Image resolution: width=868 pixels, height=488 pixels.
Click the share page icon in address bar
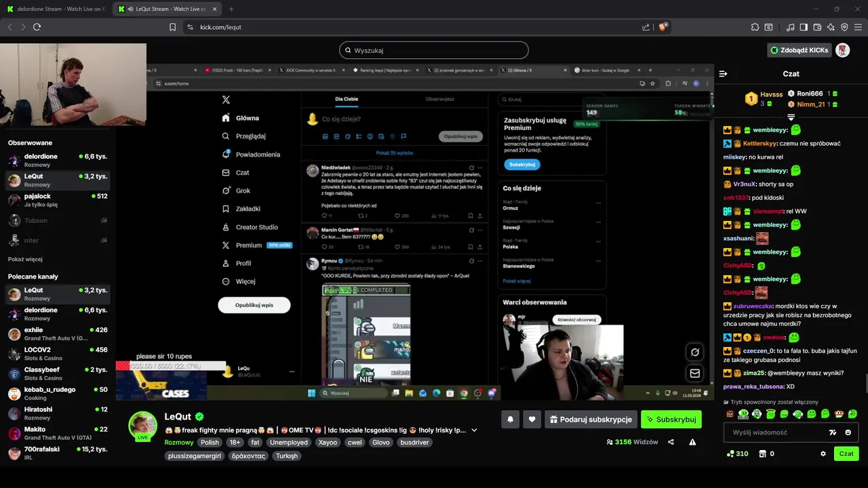646,27
